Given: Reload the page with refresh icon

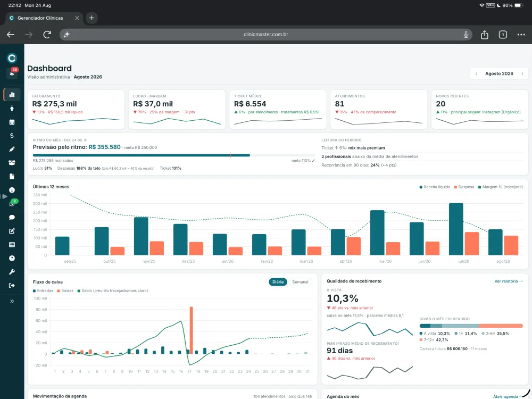Looking at the screenshot, I should click(47, 34).
